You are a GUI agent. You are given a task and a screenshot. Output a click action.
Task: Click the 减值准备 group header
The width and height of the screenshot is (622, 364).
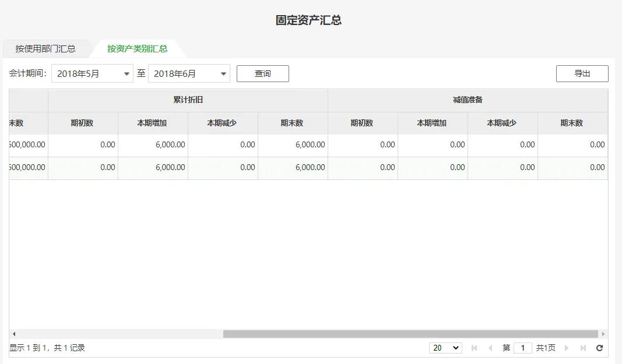[468, 100]
